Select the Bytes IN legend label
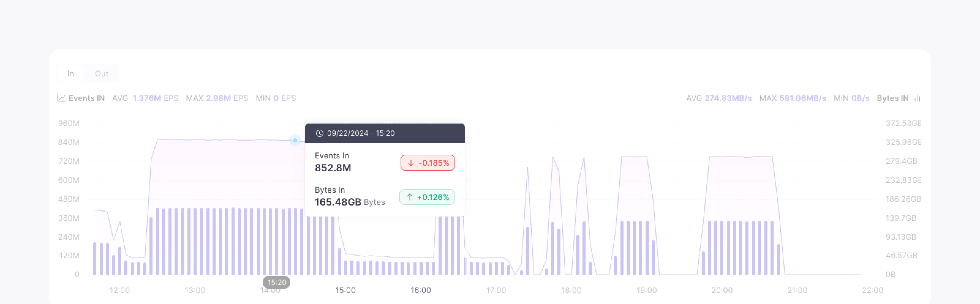 click(892, 98)
